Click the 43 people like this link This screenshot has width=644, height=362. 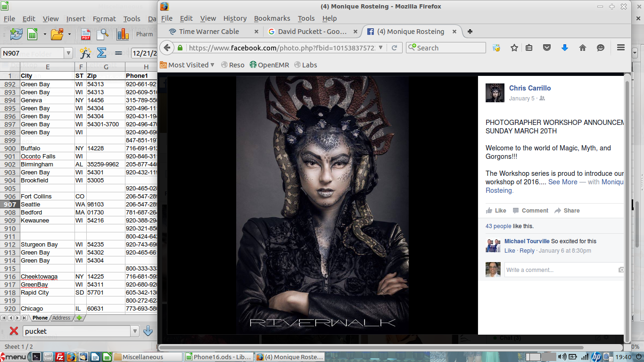tap(498, 226)
